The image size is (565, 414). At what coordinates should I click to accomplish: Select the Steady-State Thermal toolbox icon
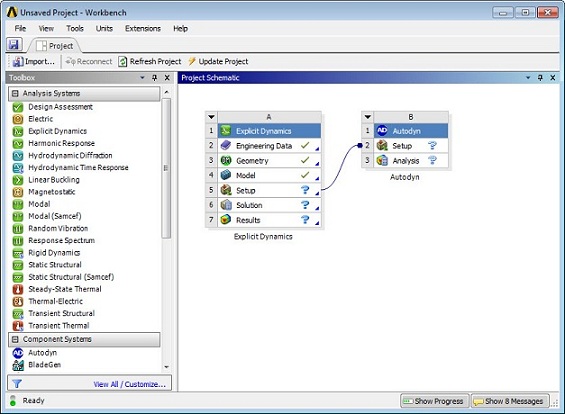18,289
